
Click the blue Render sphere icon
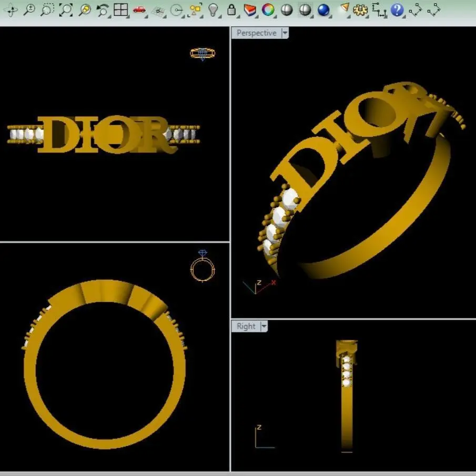click(x=323, y=10)
